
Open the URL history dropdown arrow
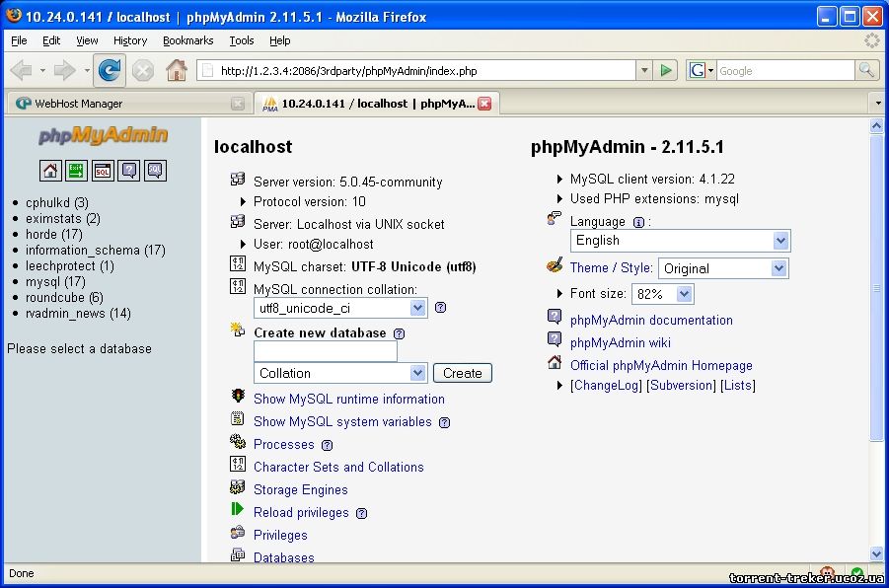[644, 70]
